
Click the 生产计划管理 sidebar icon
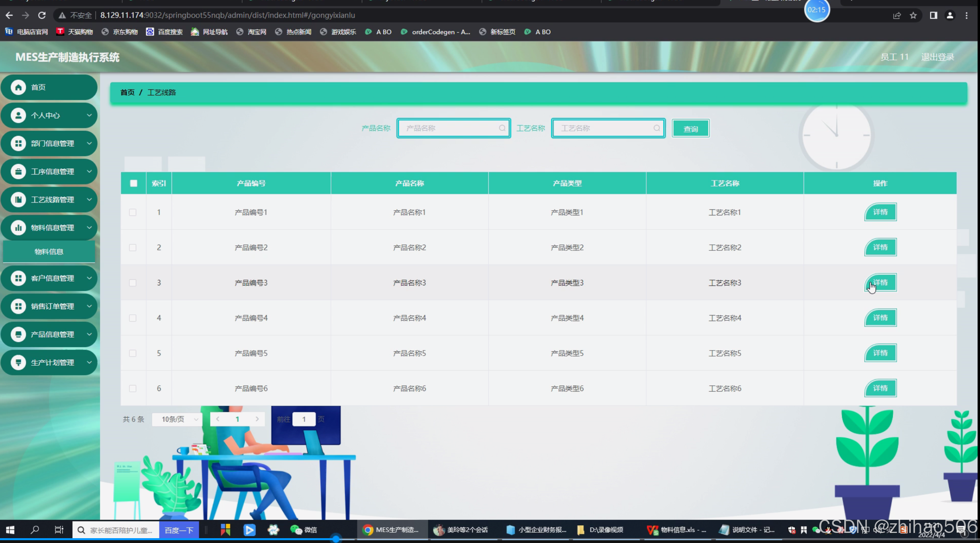point(18,363)
